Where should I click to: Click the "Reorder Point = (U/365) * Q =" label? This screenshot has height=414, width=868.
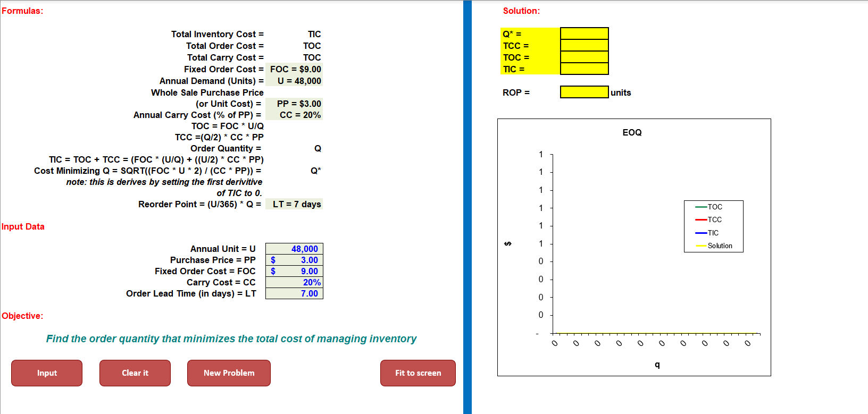click(200, 204)
